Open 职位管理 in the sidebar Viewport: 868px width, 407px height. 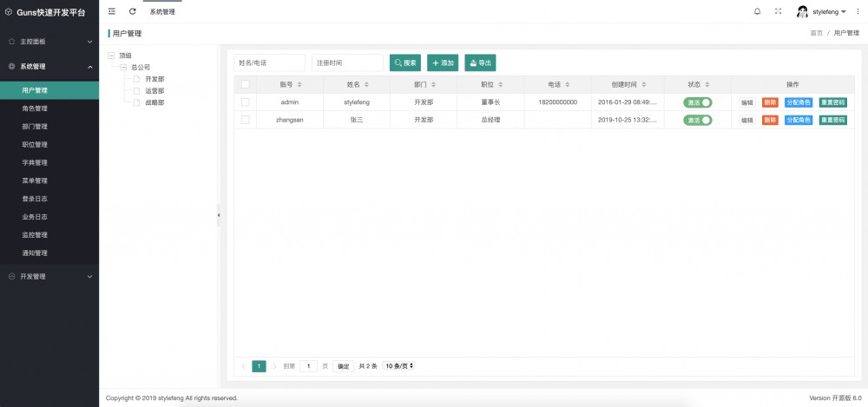tap(49, 145)
